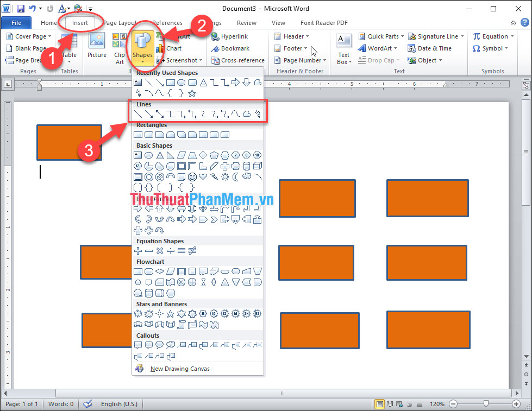Open the Page Number dropdown
This screenshot has height=411, width=532.
pyautogui.click(x=301, y=60)
